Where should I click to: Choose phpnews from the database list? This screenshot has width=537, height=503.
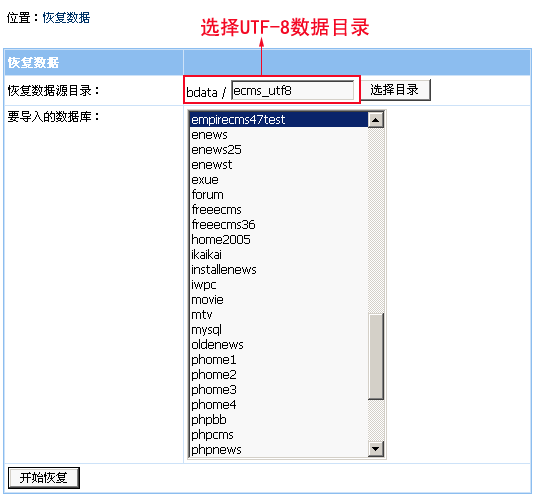click(x=279, y=450)
